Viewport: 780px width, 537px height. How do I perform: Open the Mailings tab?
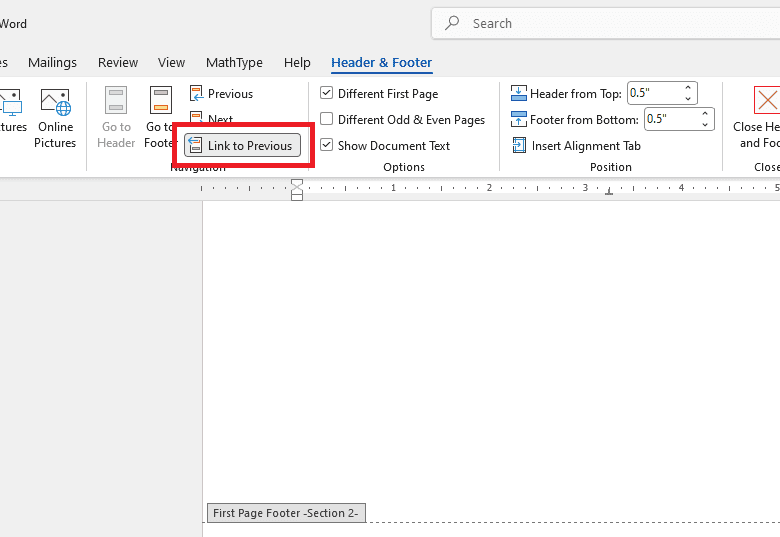pos(52,63)
